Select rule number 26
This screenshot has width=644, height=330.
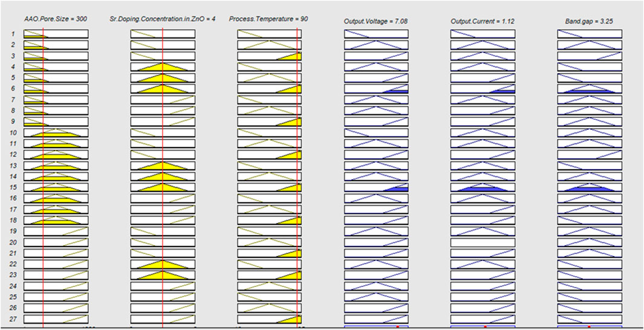coord(13,308)
